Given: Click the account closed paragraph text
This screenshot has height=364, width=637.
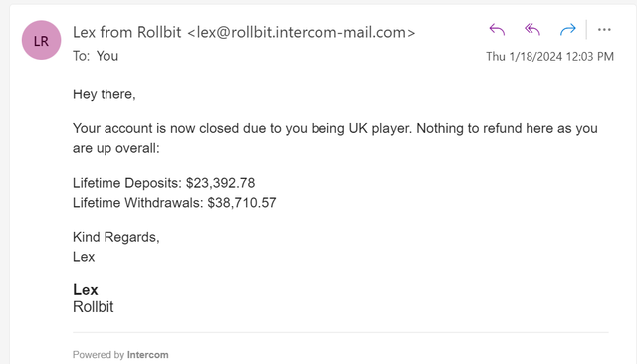Looking at the screenshot, I should coord(335,138).
